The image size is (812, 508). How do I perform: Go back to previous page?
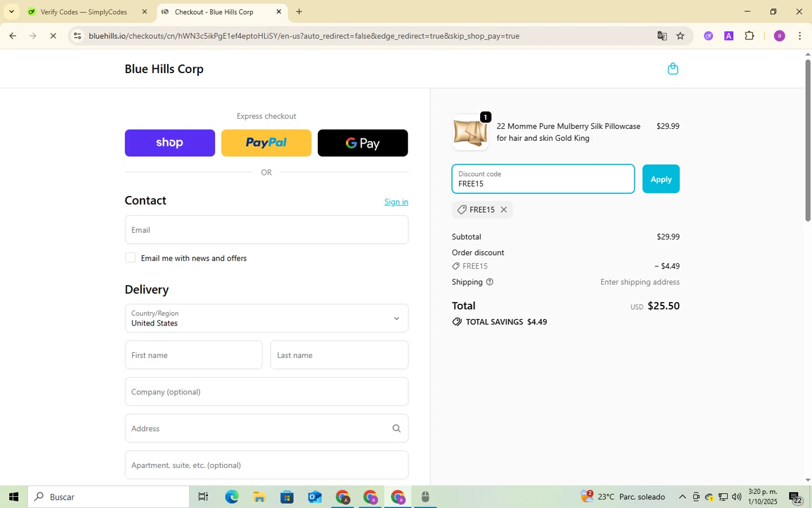pos(12,36)
